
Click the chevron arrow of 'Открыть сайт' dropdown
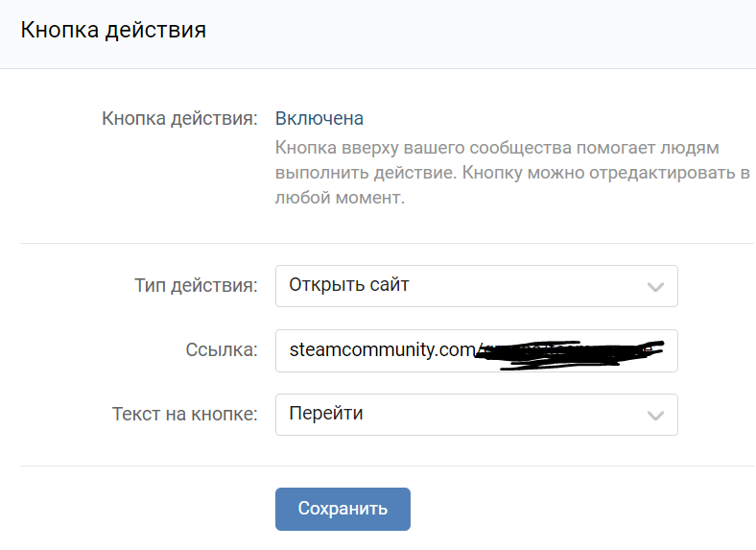tap(655, 287)
